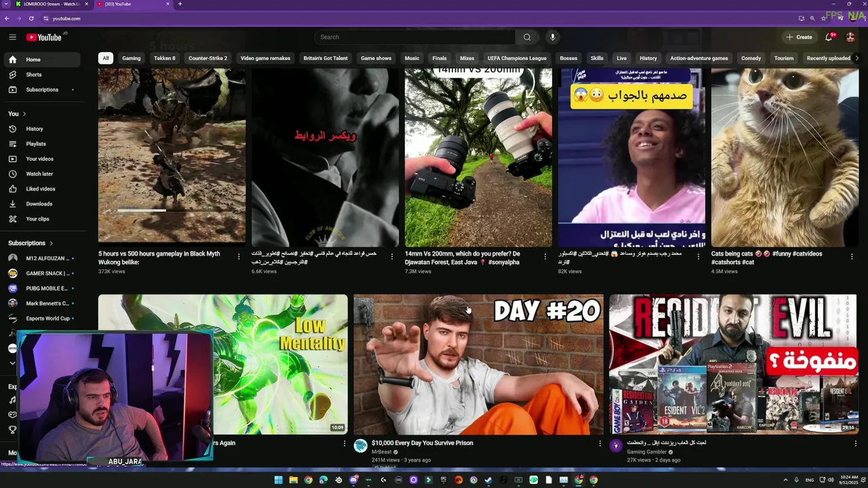Reload the page with the refresh icon
Viewport: 868px width, 488px height.
[31, 18]
